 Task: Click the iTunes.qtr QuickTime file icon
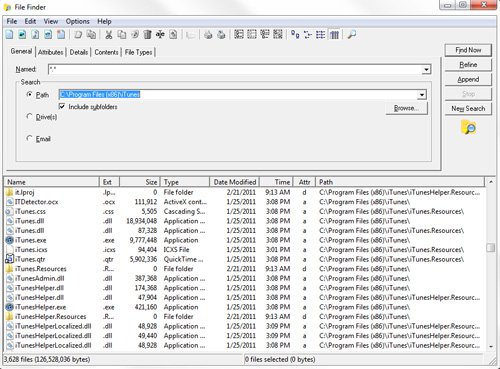pyautogui.click(x=10, y=259)
